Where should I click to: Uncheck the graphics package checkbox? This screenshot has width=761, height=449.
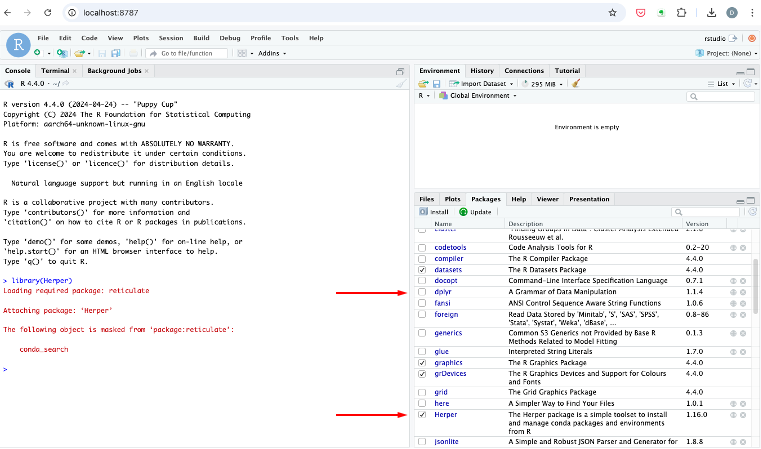pyautogui.click(x=422, y=363)
